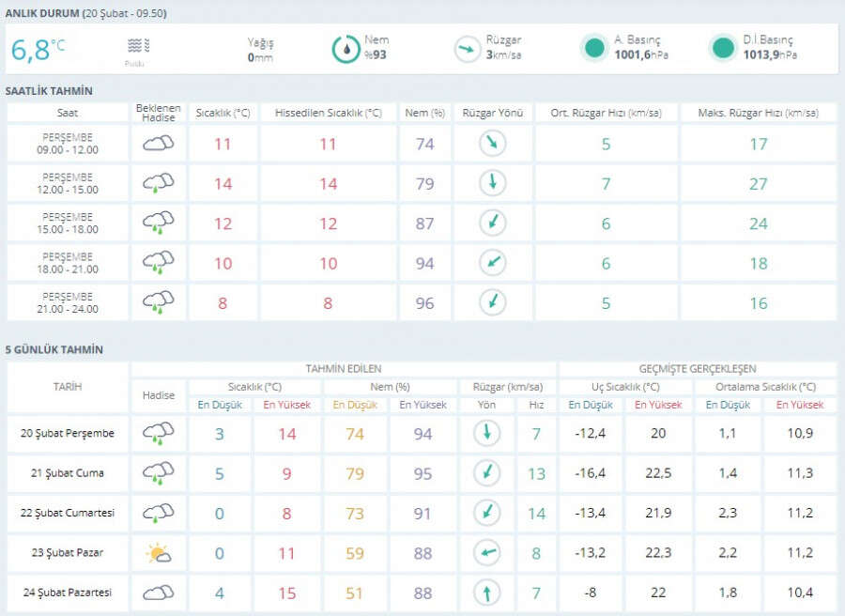Viewport: 845px width, 616px height.
Task: Click the Maks. Rüzgar Hızı column header
Action: point(758,113)
